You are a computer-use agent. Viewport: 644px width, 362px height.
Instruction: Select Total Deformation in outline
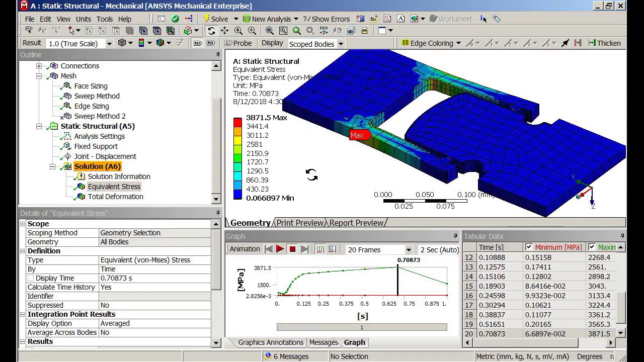[116, 197]
